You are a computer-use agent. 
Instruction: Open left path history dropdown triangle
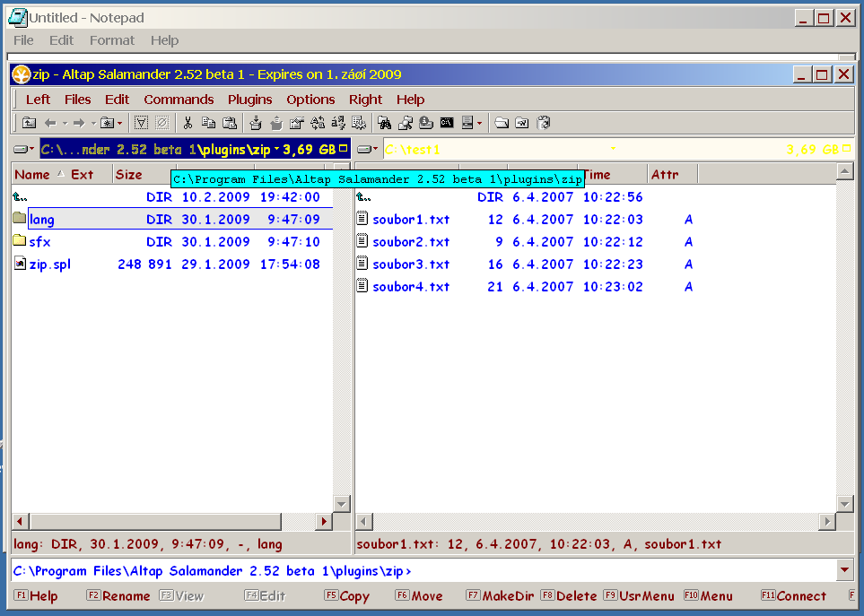point(276,149)
